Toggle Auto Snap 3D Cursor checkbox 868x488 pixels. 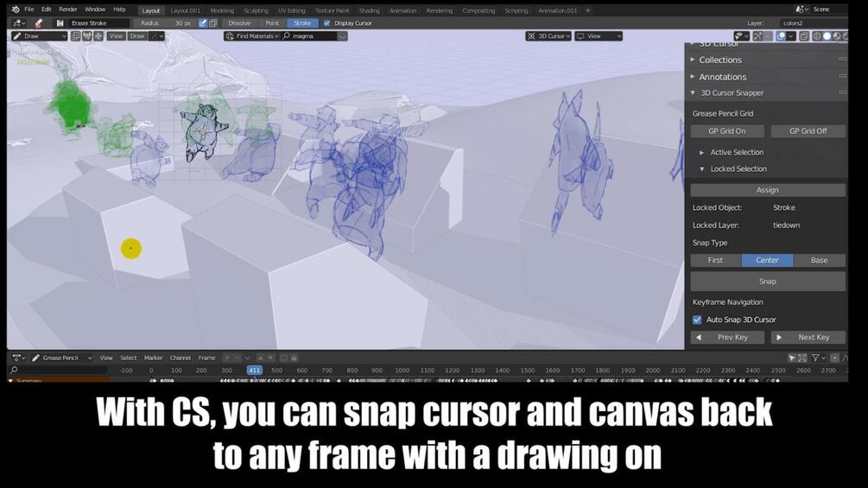click(697, 320)
